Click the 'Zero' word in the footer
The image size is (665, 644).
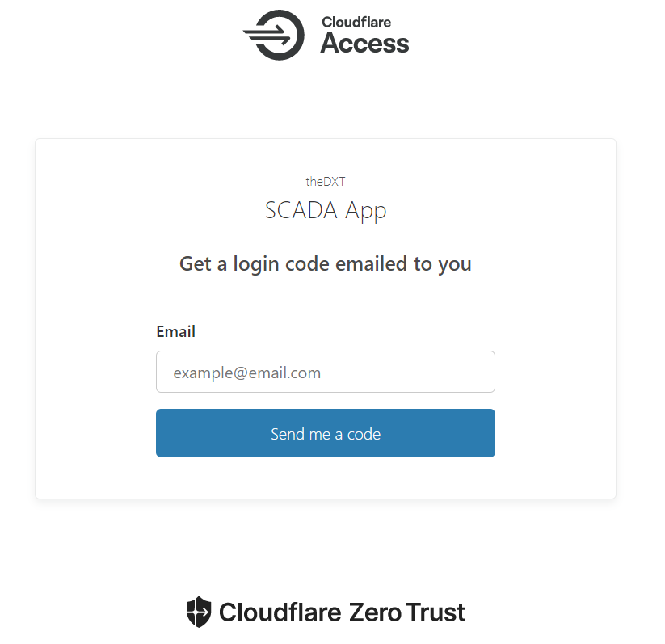[x=375, y=612]
